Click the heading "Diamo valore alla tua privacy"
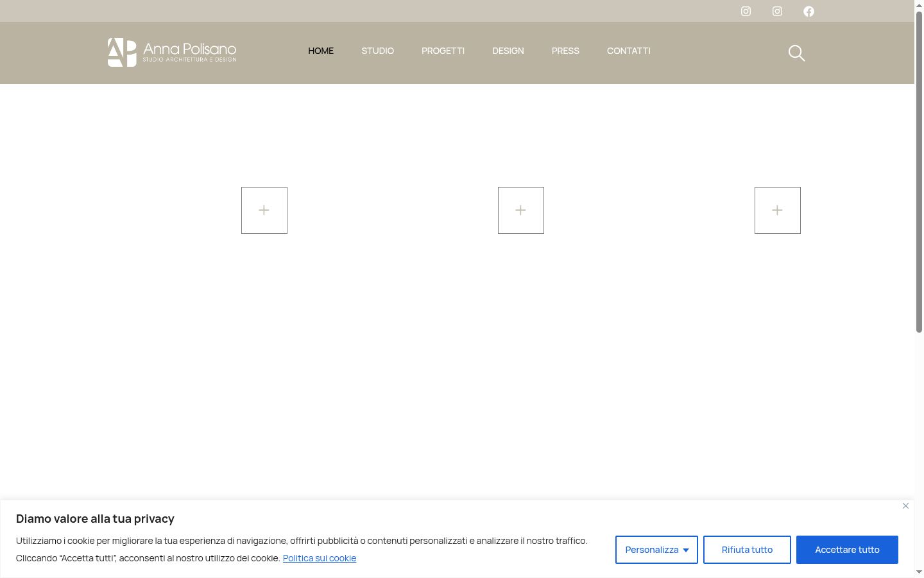Image resolution: width=924 pixels, height=578 pixels. (x=95, y=519)
